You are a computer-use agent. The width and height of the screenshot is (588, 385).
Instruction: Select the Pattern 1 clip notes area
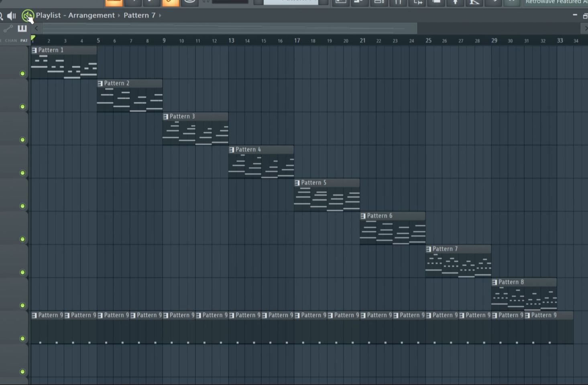click(x=64, y=66)
